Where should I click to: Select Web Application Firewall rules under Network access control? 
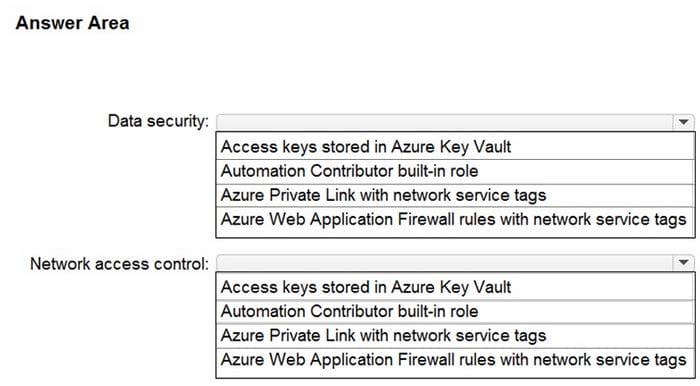click(x=455, y=360)
